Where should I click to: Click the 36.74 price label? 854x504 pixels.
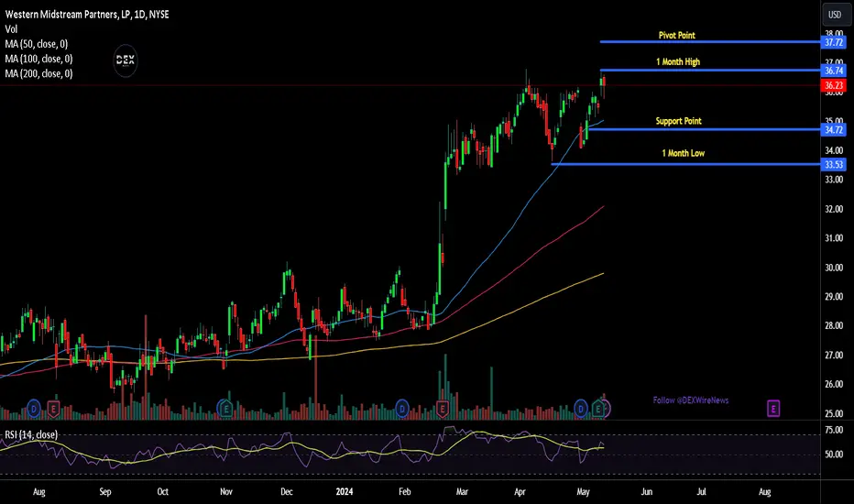click(833, 71)
